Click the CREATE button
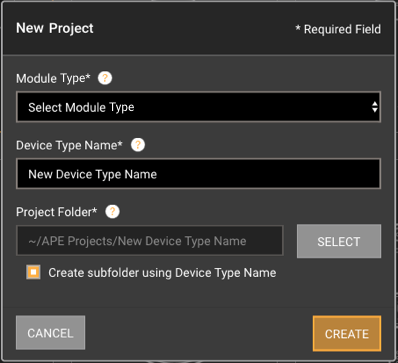 click(347, 333)
